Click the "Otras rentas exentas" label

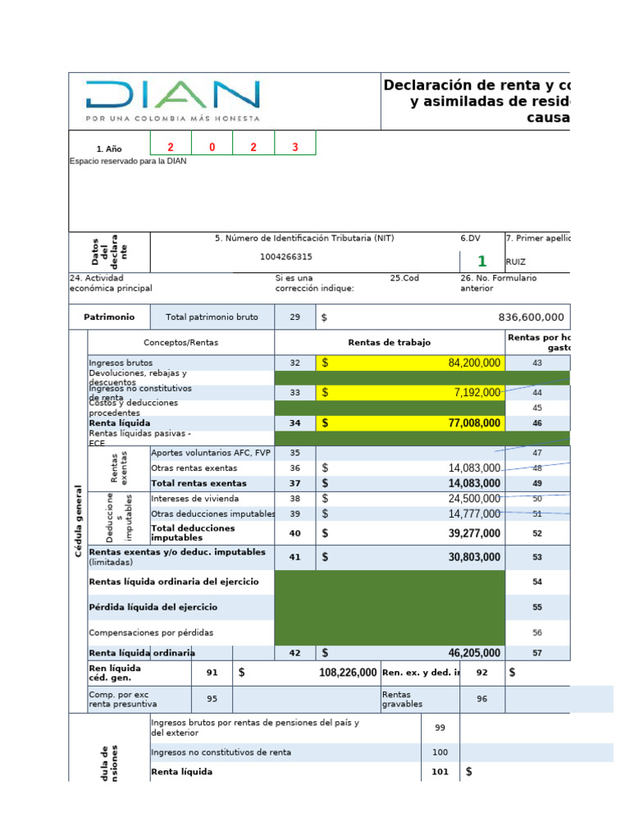[212, 468]
